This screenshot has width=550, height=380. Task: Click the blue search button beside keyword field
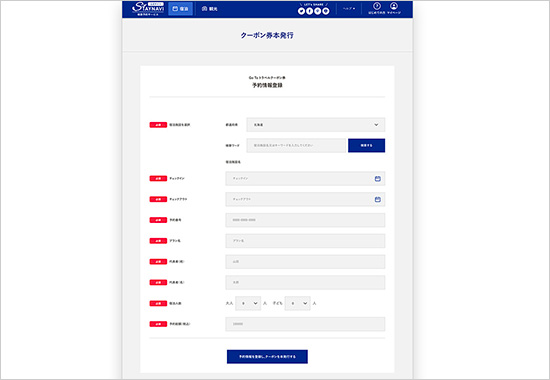coord(367,145)
